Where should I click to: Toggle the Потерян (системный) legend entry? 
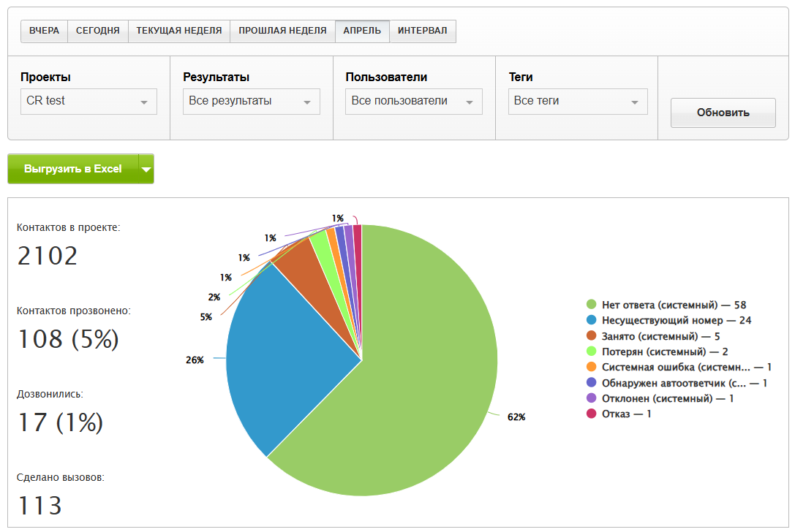[x=655, y=351]
